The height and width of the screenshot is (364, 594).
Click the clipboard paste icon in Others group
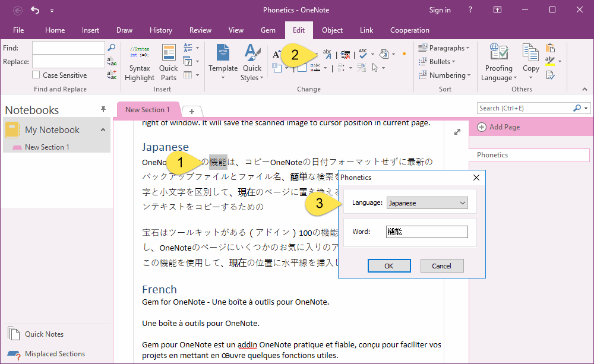(550, 48)
